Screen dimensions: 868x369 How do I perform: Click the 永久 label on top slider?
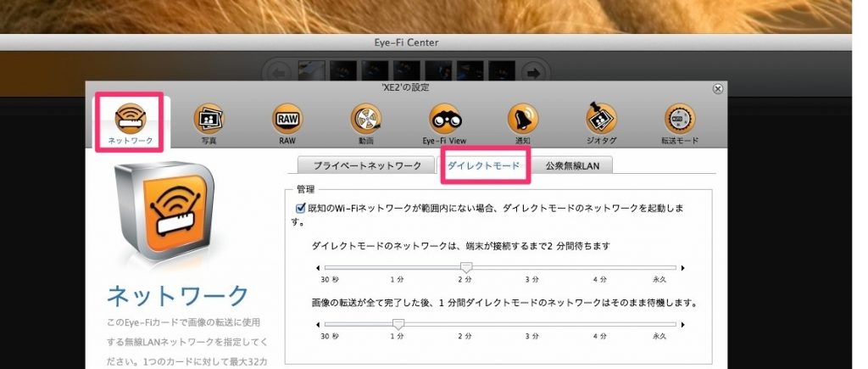tap(659, 280)
